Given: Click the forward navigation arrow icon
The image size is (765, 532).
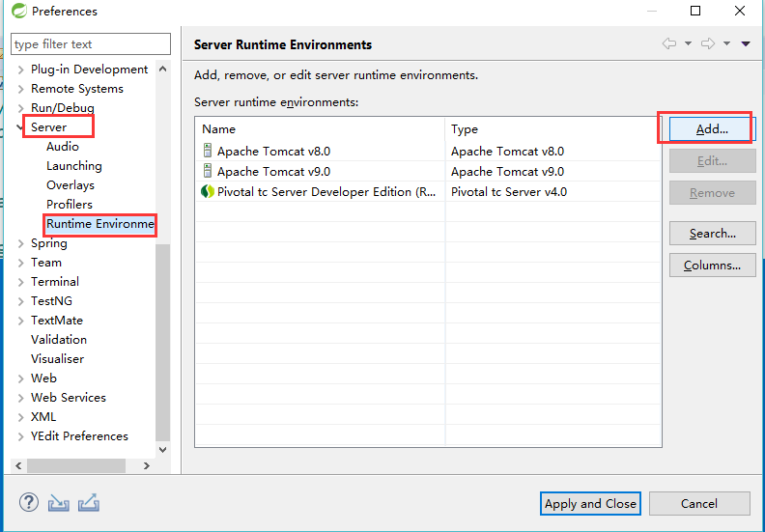Looking at the screenshot, I should [x=708, y=43].
